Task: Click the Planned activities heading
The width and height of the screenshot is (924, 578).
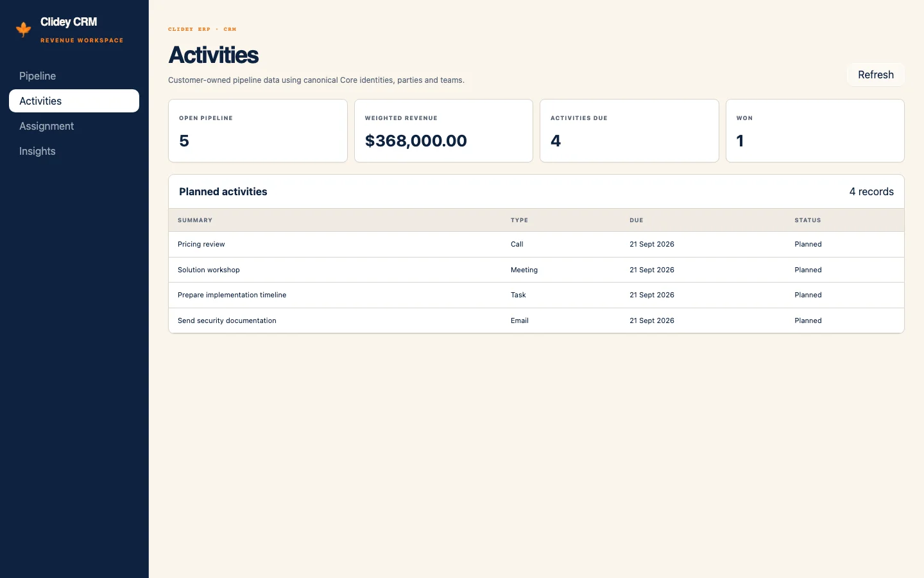Action: point(223,191)
